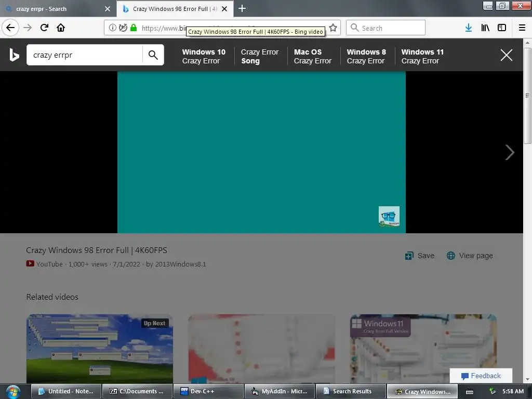Open Untitled - Notepad from taskbar
532x399 pixels.
pyautogui.click(x=66, y=391)
